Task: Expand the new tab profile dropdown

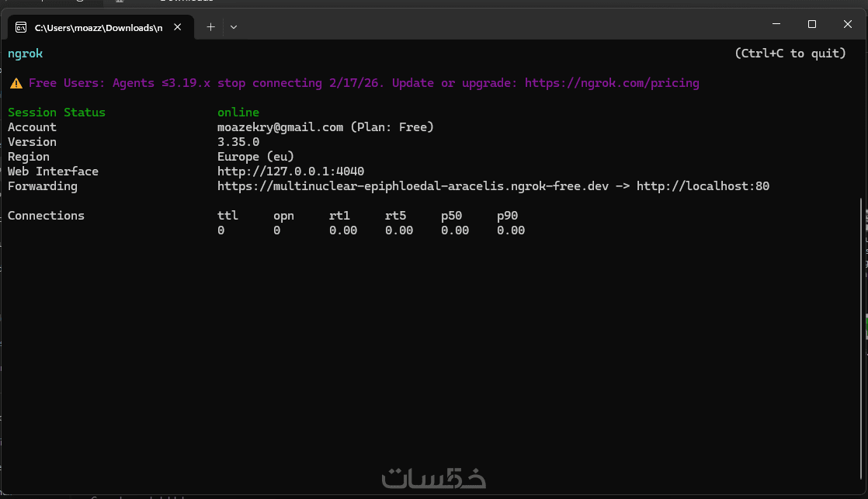Action: (234, 26)
